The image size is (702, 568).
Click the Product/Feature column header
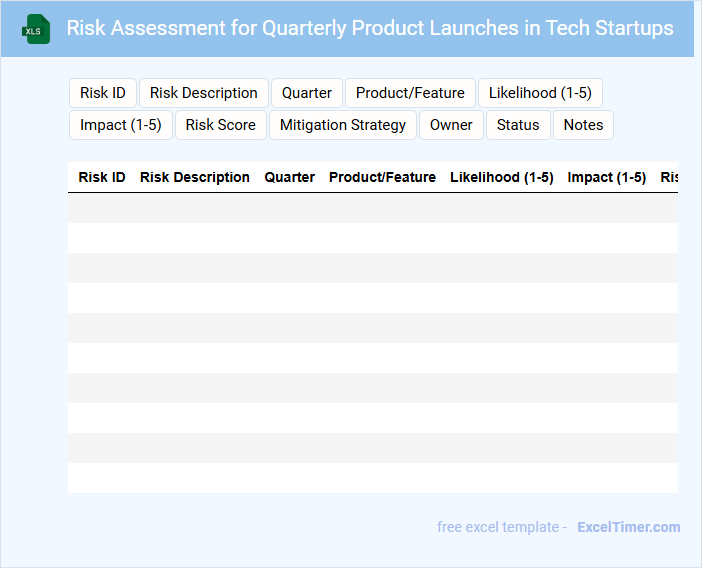click(382, 177)
